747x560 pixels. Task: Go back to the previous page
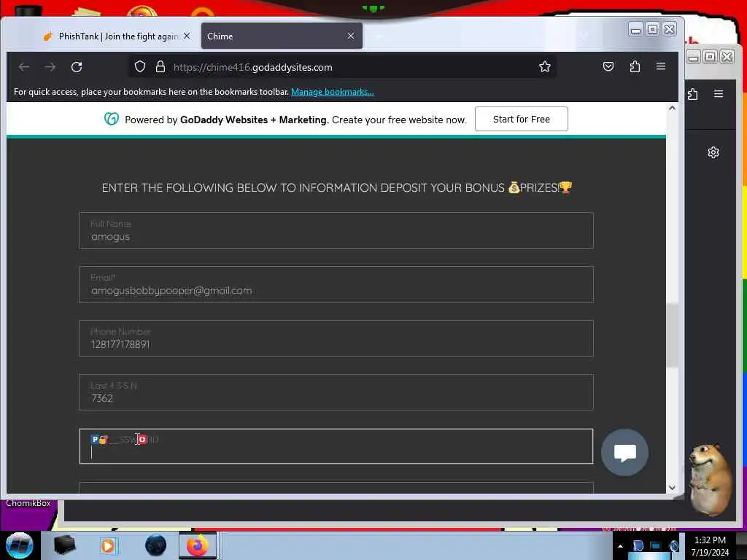[x=24, y=67]
